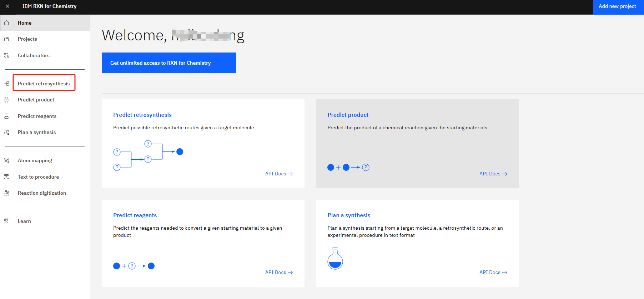Click 'Predict the reagents needed to convert' description

pos(197,231)
